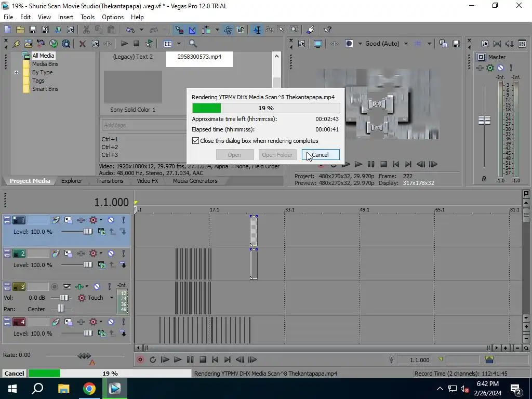Open Auto Ripple mode dropdown arrow
532x399 pixels.
(x=217, y=30)
